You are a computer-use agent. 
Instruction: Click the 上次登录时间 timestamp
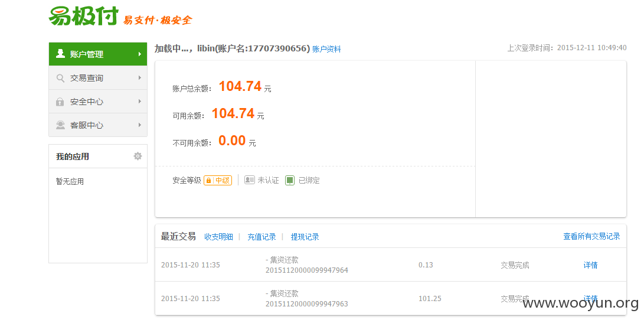coord(567,48)
